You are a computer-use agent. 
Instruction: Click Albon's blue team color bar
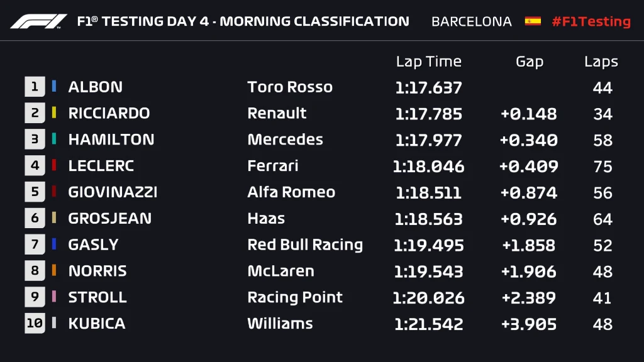tap(55, 87)
